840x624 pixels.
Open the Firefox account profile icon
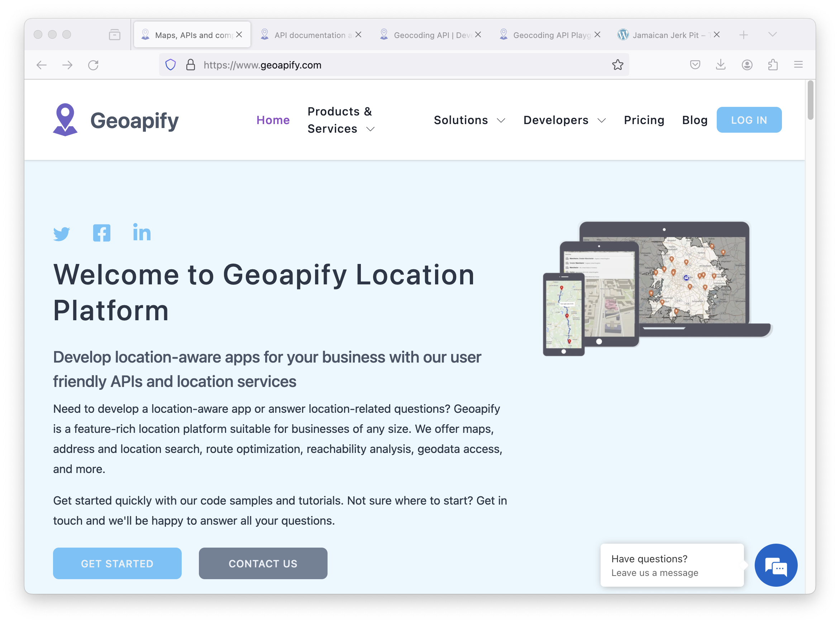[x=747, y=65]
